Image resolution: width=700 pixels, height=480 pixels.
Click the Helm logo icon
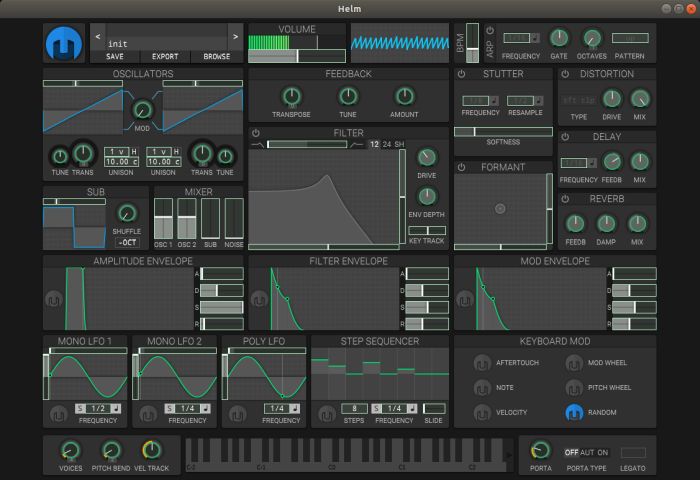(x=64, y=43)
